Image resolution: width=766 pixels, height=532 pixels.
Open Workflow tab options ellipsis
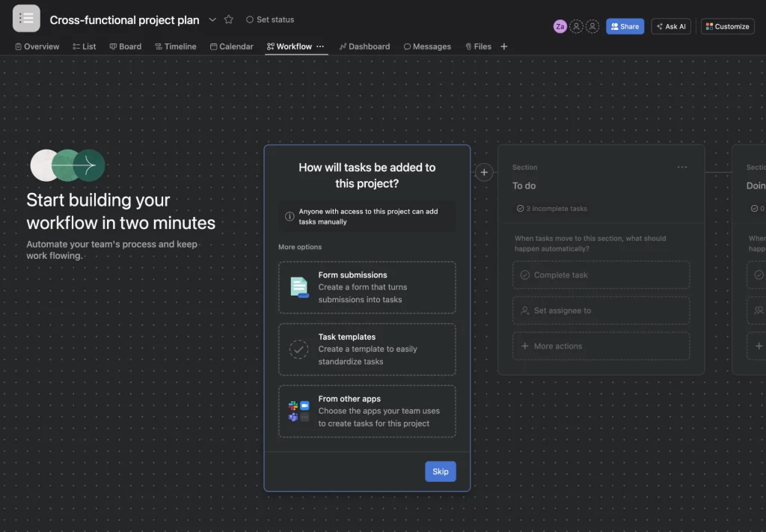click(x=320, y=46)
